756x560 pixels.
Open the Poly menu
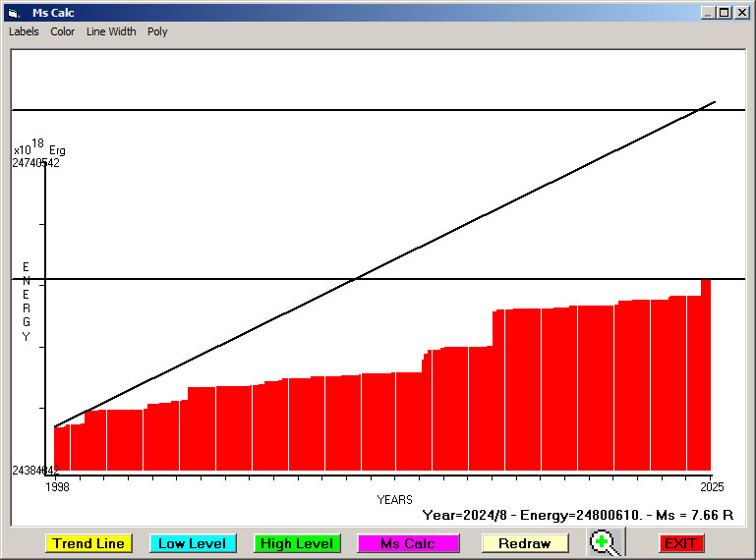coord(157,31)
